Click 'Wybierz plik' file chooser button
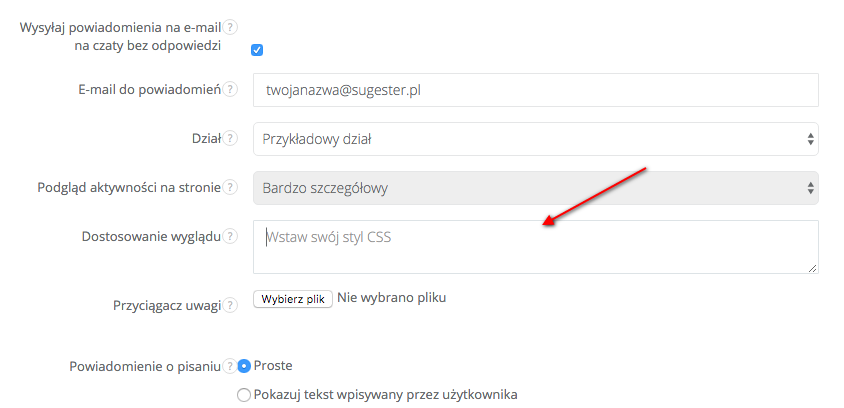The width and height of the screenshot is (844, 408). pos(293,298)
